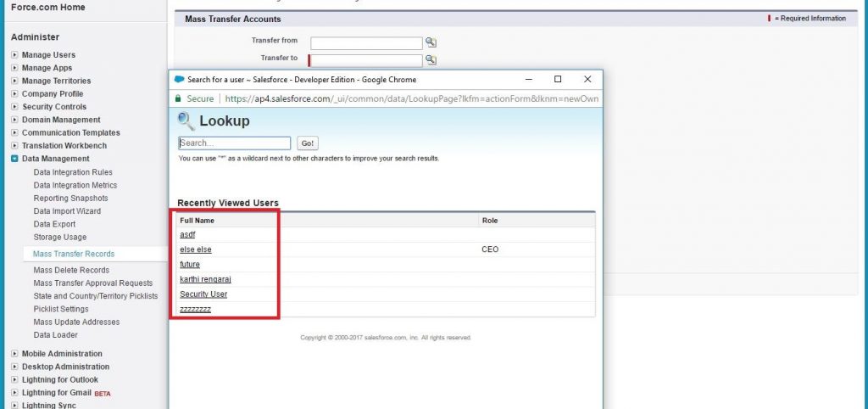The image size is (868, 409).
Task: Open Mass Transfer Approval Requests
Action: tap(93, 283)
